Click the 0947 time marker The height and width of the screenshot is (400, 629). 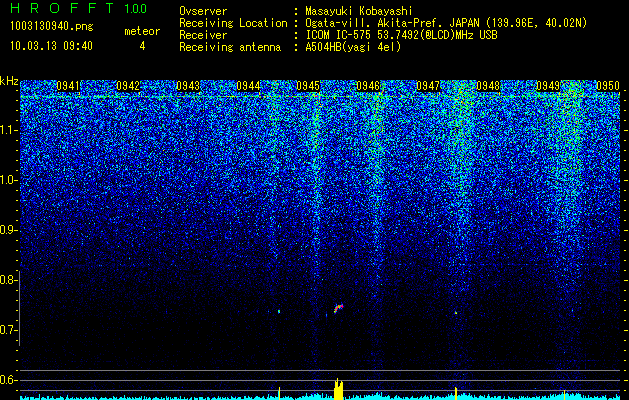click(428, 86)
